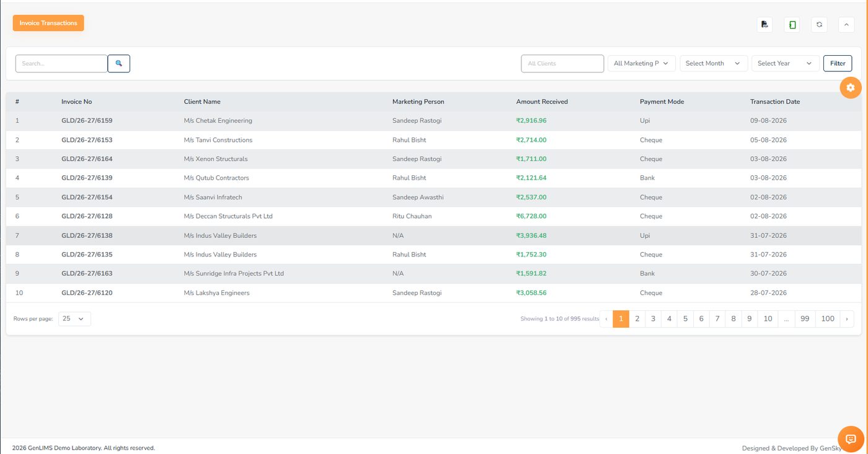
Task: Click marketing person Ritu Chauhan
Action: click(412, 216)
